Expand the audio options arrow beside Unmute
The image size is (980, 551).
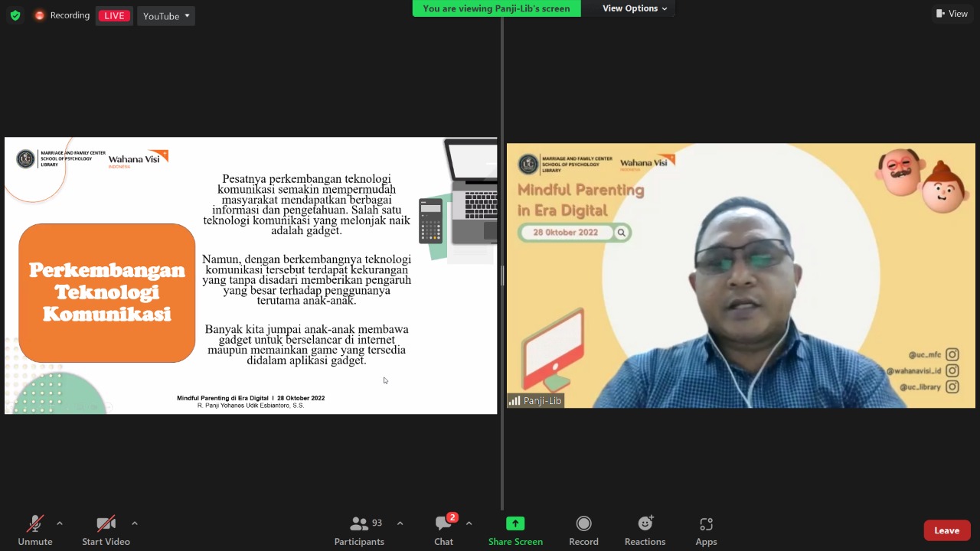(60, 523)
